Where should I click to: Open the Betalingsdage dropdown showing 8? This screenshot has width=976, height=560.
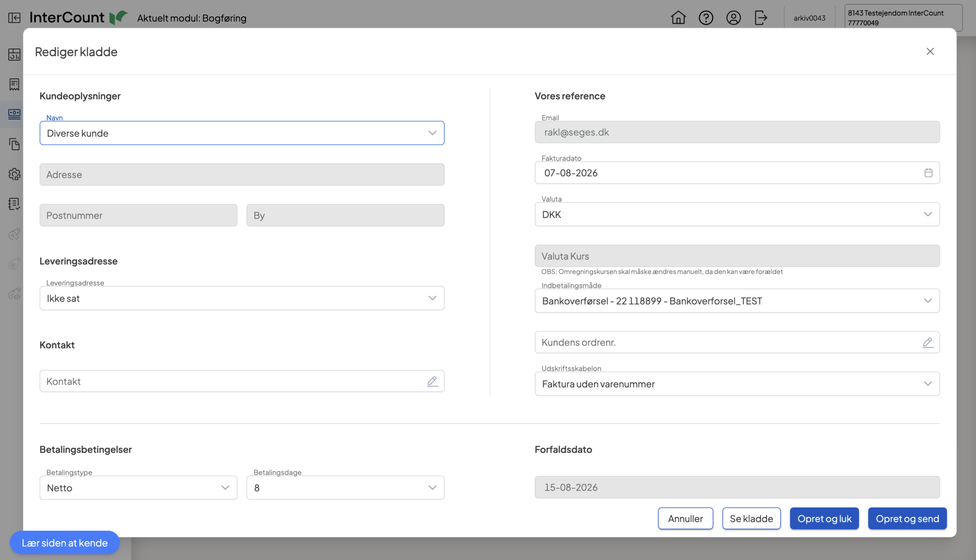tap(345, 488)
